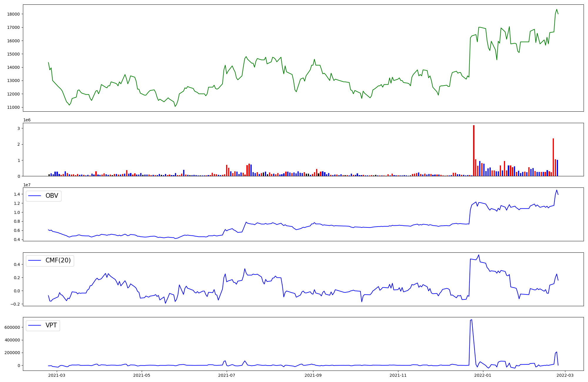This screenshot has height=382, width=588.
Task: Click the 2022-03 x-axis date label
Action: 565,375
